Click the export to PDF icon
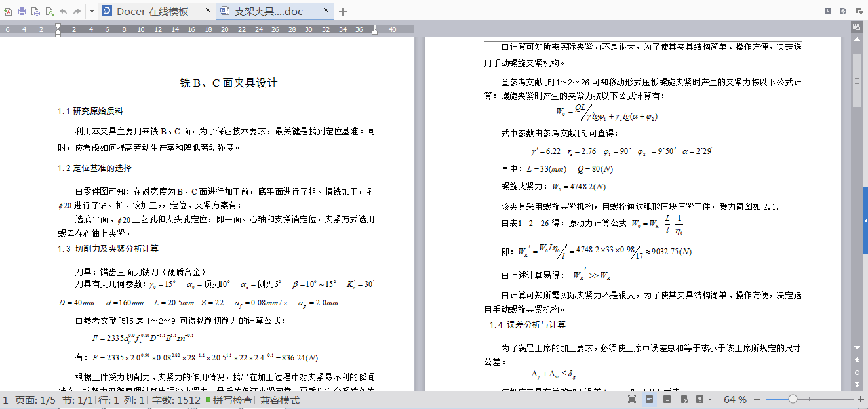Viewport: 868px width, 409px height. click(8, 11)
